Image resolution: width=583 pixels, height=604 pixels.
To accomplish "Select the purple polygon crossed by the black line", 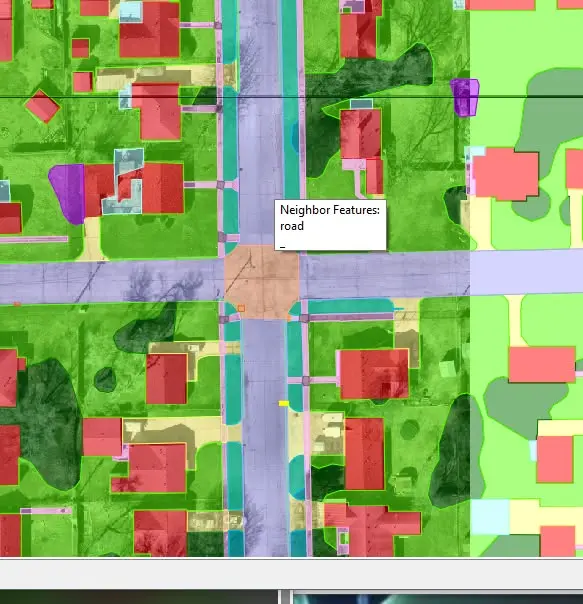I will (465, 97).
